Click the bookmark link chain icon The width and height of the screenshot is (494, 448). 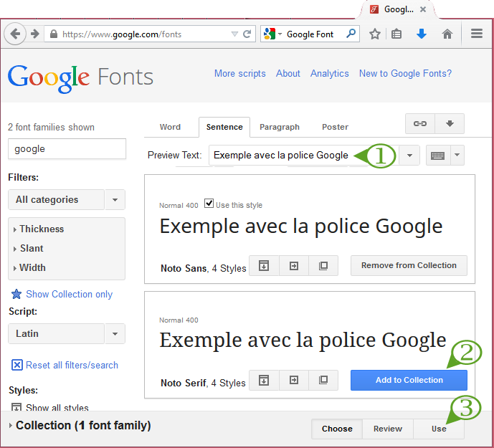(420, 123)
